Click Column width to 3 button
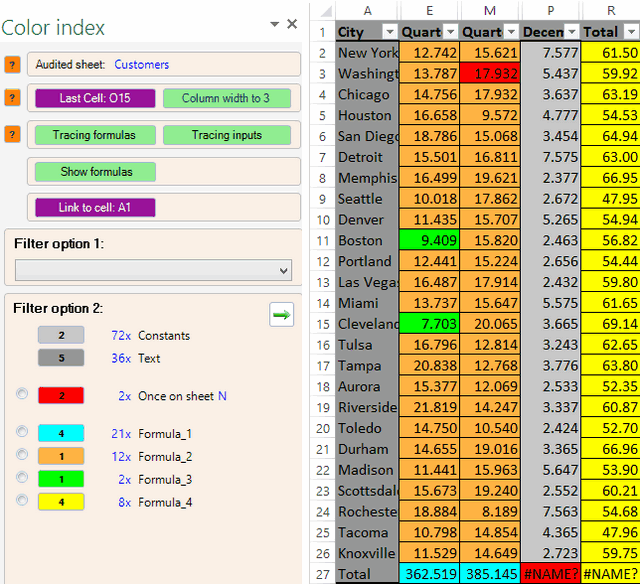The image size is (640, 584). 227,98
